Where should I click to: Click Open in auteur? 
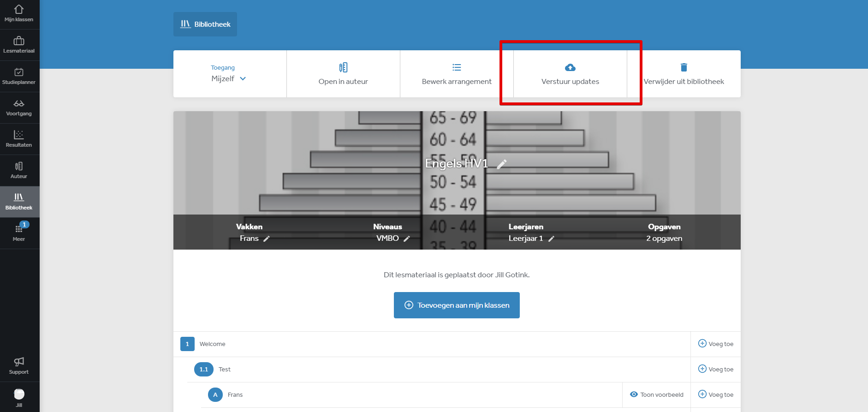(x=343, y=74)
